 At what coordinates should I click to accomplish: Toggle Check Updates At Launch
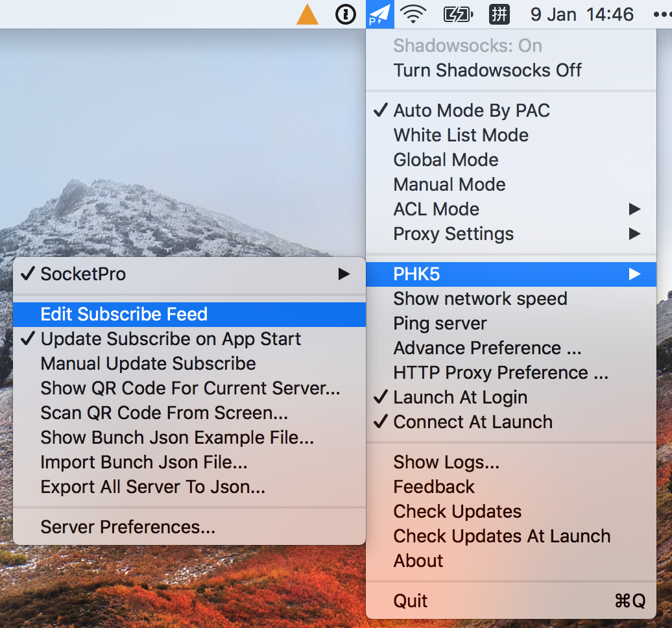[511, 537]
